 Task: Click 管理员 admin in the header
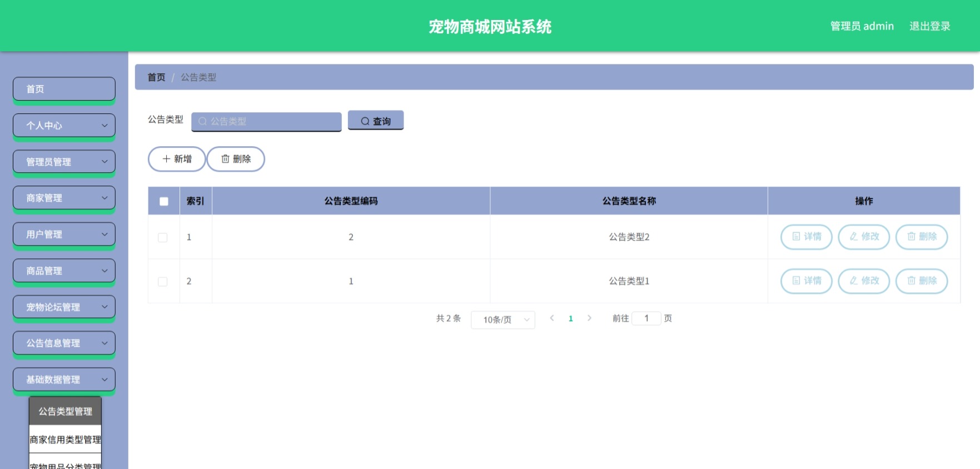[862, 26]
